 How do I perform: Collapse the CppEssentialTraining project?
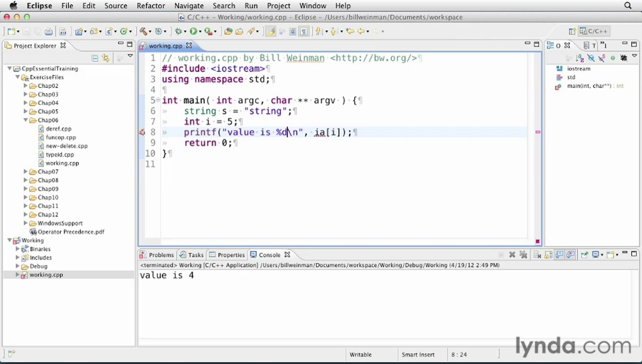coord(10,69)
